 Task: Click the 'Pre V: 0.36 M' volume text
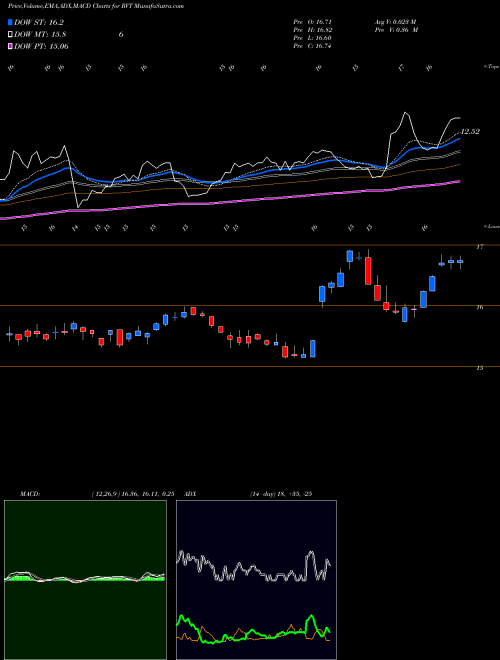(396, 30)
